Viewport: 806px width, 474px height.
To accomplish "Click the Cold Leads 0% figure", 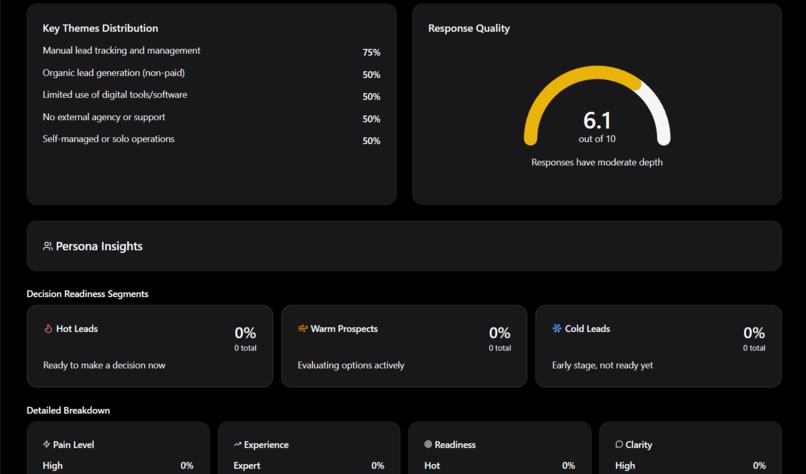I will 754,333.
